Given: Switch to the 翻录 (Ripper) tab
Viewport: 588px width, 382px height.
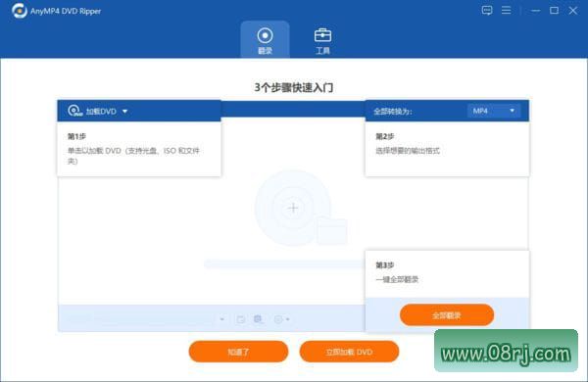Looking at the screenshot, I should (x=266, y=40).
